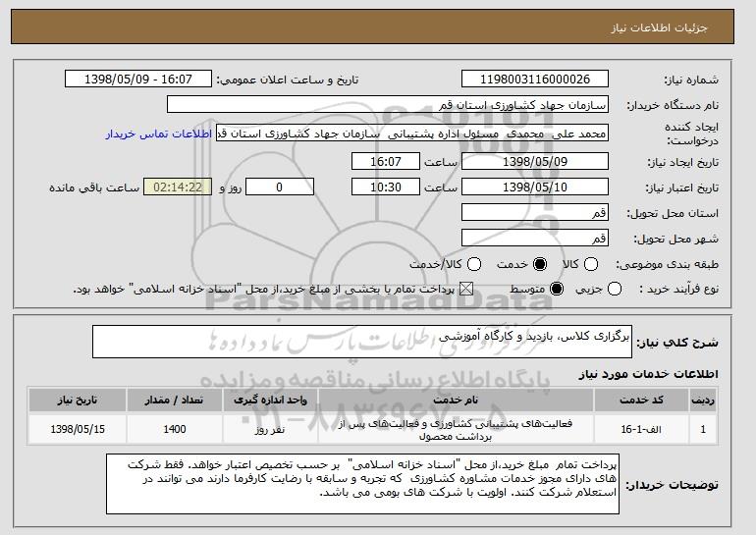Click the delivery city field قم
This screenshot has height=535, width=756.
[535, 239]
